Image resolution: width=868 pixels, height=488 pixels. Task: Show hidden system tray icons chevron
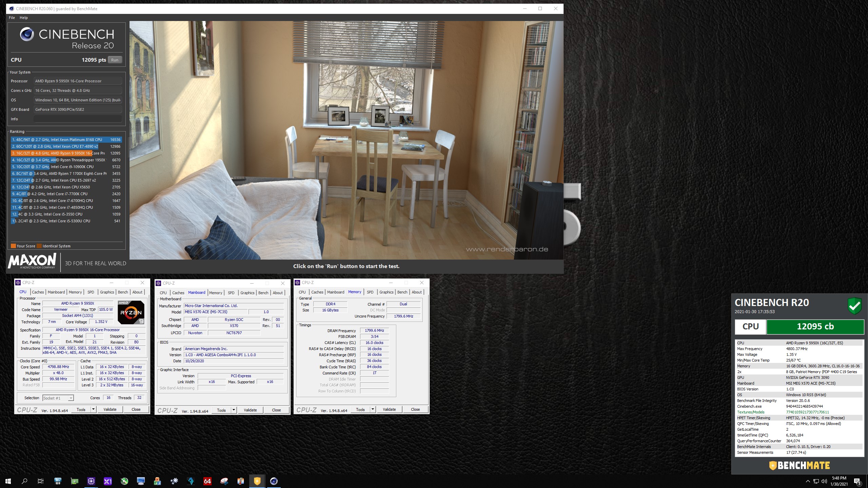808,481
